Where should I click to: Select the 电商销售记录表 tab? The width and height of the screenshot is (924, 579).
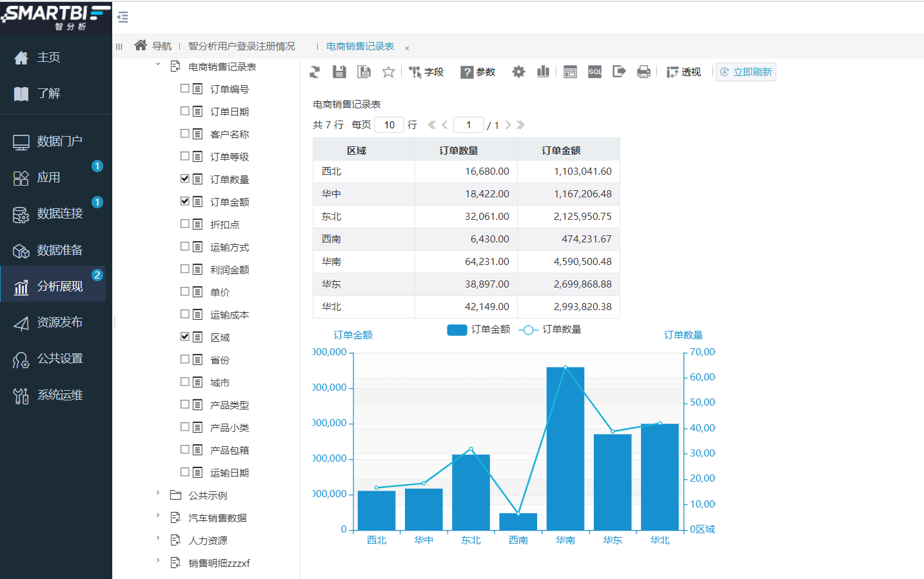360,46
